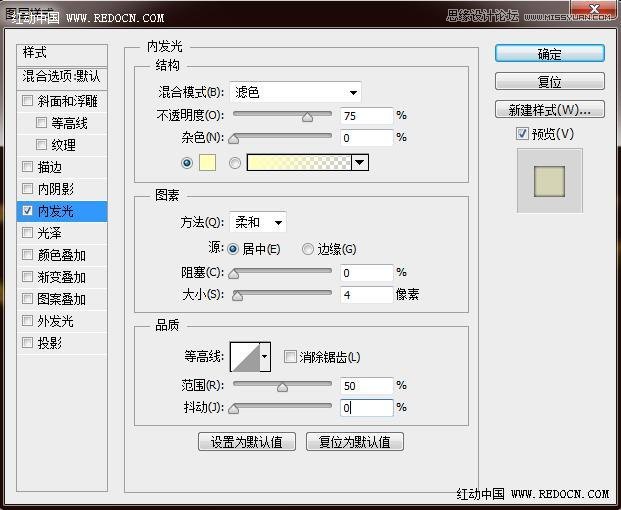Click the 抖动 value field

pos(367,408)
